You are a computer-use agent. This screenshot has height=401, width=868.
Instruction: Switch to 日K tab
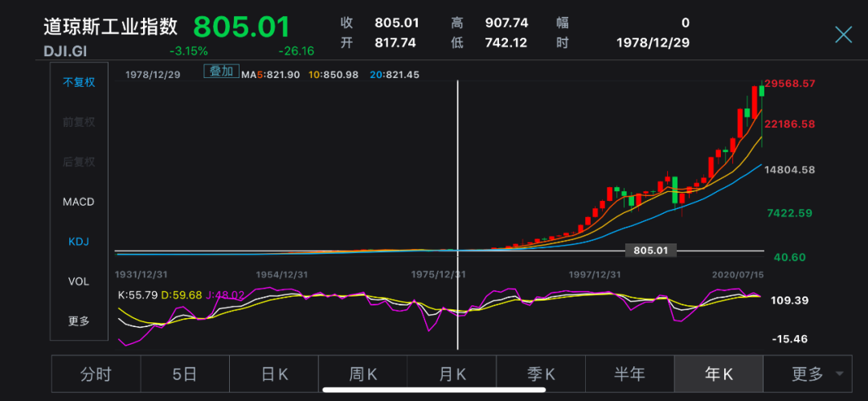tap(274, 374)
